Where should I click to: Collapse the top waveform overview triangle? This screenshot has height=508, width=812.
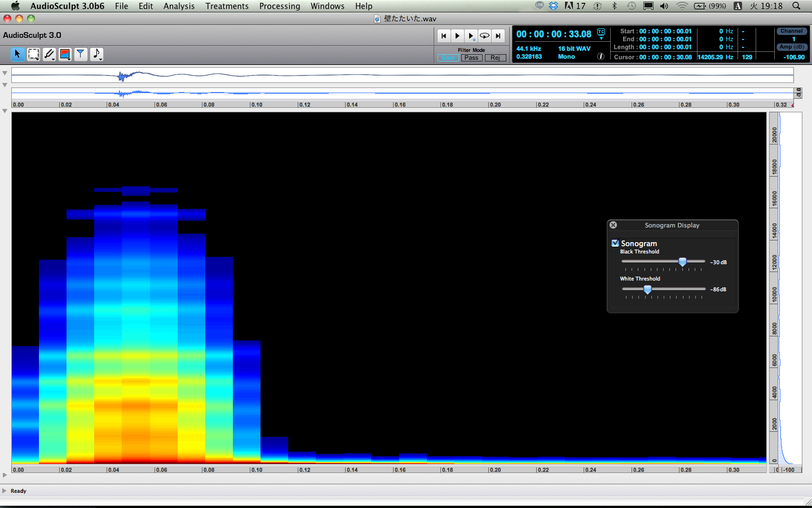[5, 73]
